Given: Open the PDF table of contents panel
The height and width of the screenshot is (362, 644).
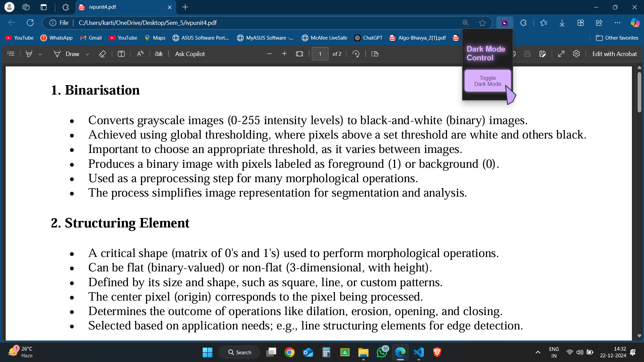Looking at the screenshot, I should click(x=11, y=54).
